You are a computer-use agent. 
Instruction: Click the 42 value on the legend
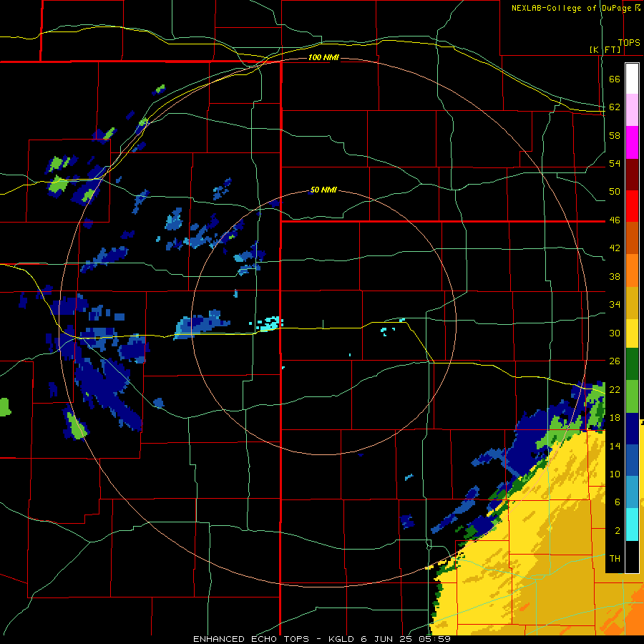(615, 248)
